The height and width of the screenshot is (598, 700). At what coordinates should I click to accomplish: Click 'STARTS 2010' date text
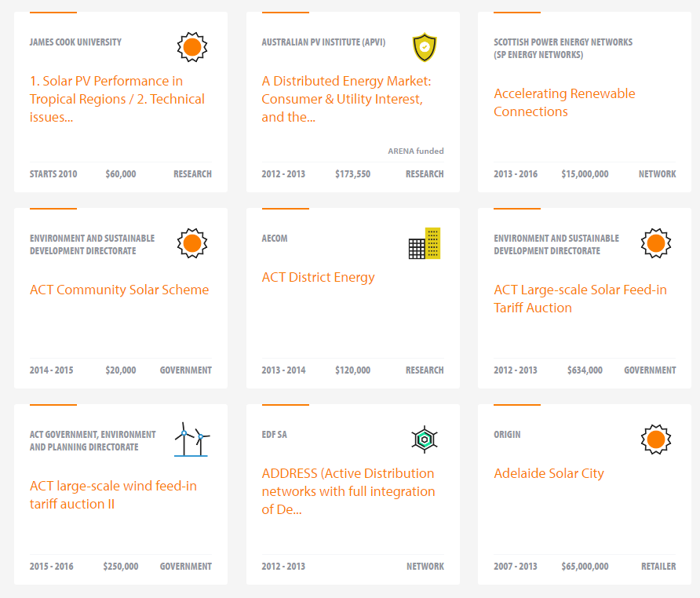coord(53,173)
